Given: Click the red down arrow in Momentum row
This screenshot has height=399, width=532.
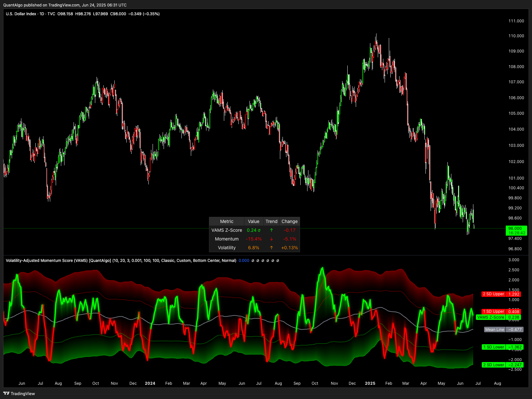Looking at the screenshot, I should [272, 239].
